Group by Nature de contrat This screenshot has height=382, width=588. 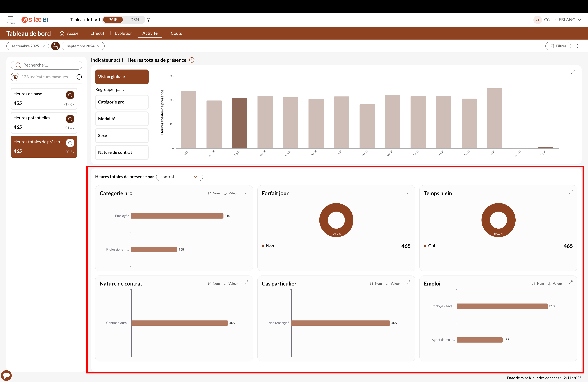coord(122,152)
